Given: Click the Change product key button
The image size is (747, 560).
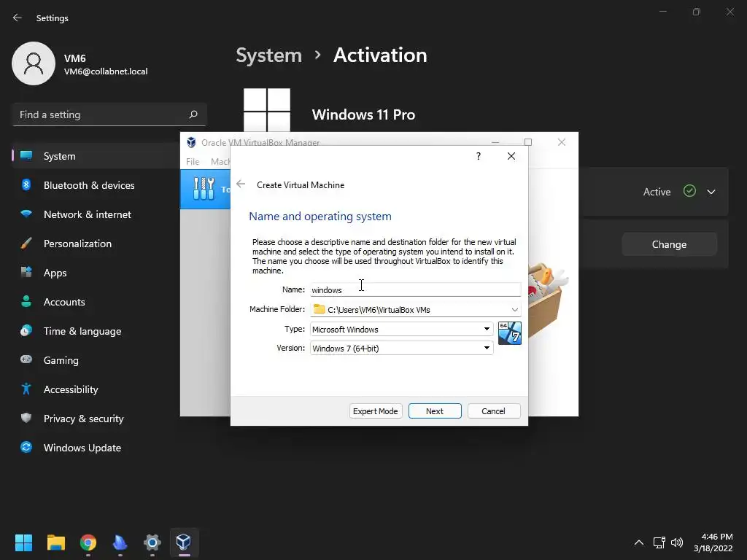Looking at the screenshot, I should [669, 244].
